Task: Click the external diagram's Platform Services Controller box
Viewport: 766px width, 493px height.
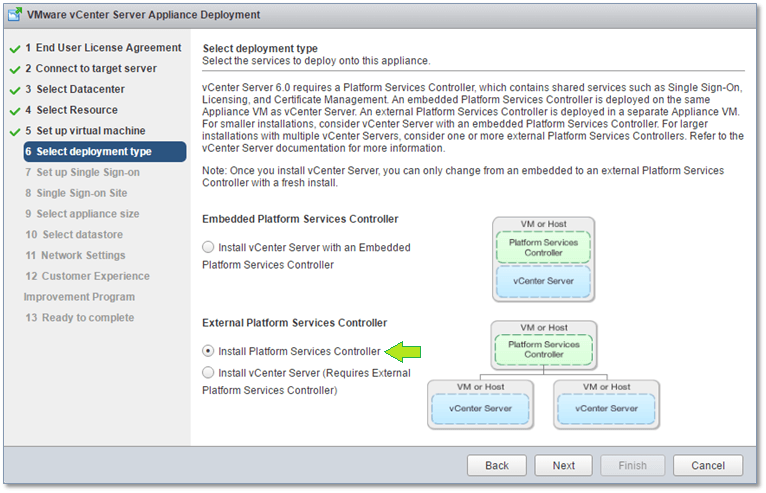Action: point(544,349)
